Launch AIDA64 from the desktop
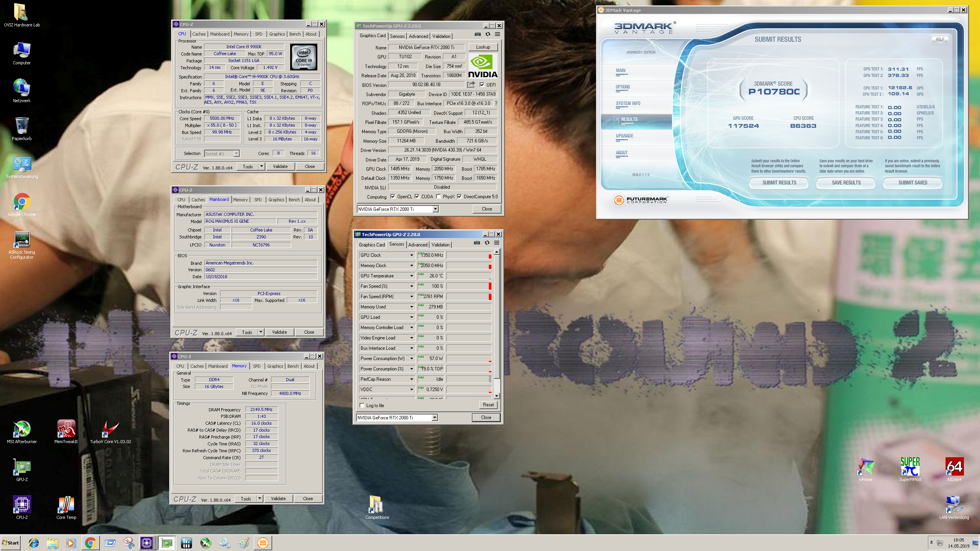This screenshot has width=980, height=551. (954, 469)
